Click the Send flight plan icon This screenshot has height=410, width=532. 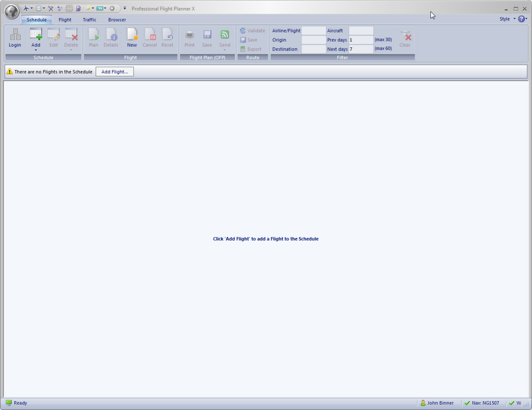pyautogui.click(x=225, y=38)
